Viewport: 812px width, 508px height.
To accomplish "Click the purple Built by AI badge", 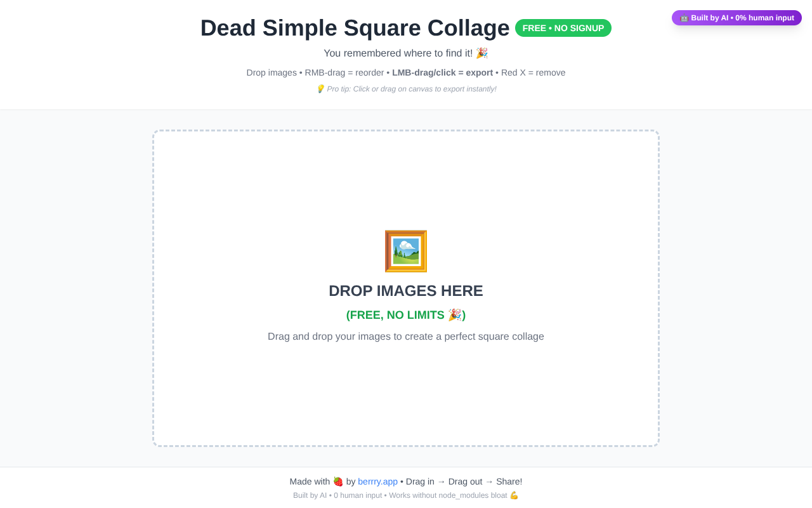I will pos(737,17).
